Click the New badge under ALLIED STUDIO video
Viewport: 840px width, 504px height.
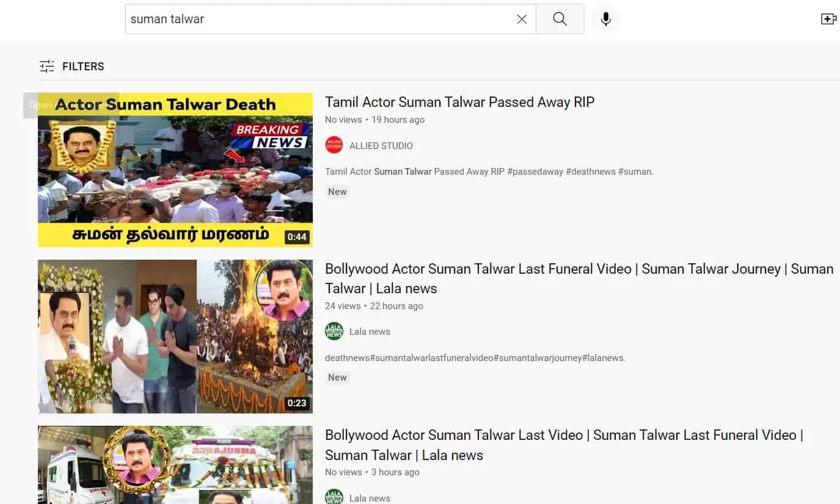pos(337,192)
